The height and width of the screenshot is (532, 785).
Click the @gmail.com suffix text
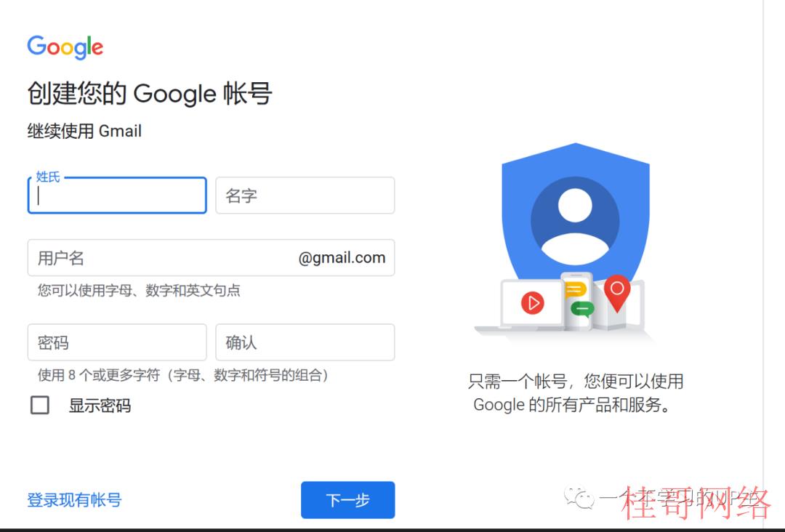click(342, 258)
